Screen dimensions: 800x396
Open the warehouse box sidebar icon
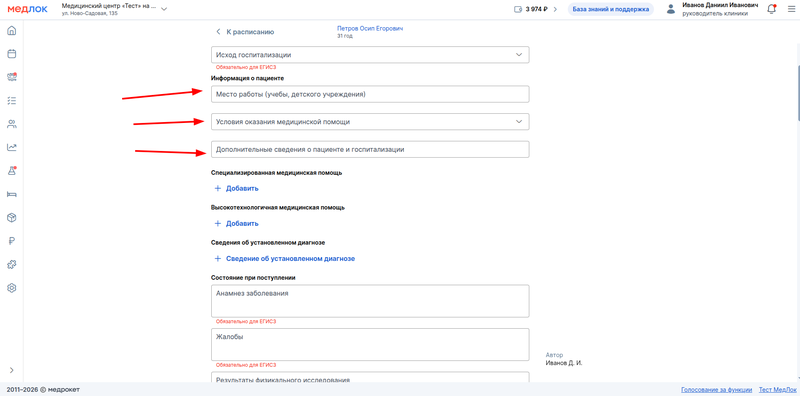click(x=12, y=217)
